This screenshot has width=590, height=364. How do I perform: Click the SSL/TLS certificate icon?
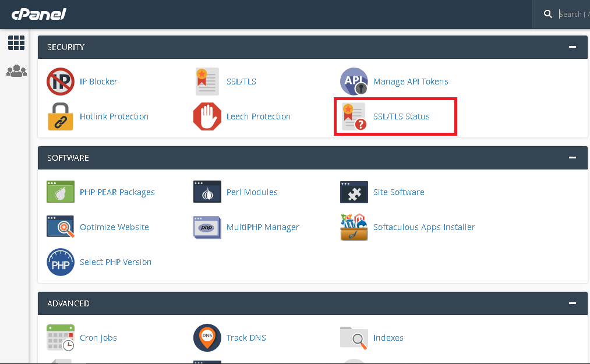point(207,82)
